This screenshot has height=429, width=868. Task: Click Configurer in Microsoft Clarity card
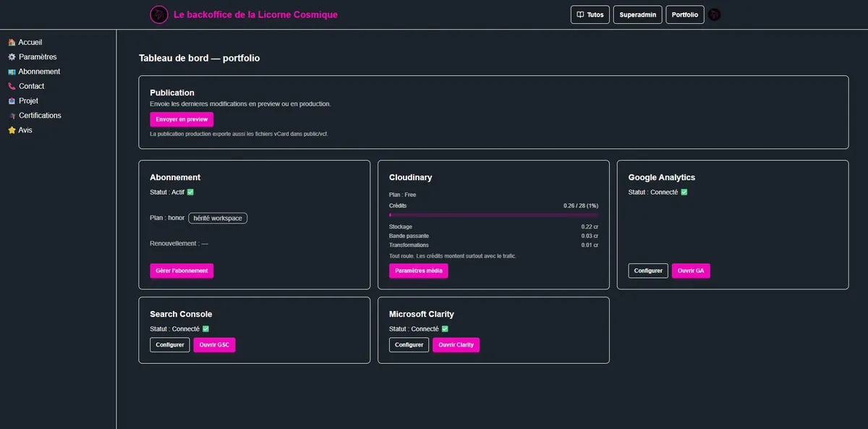(409, 345)
